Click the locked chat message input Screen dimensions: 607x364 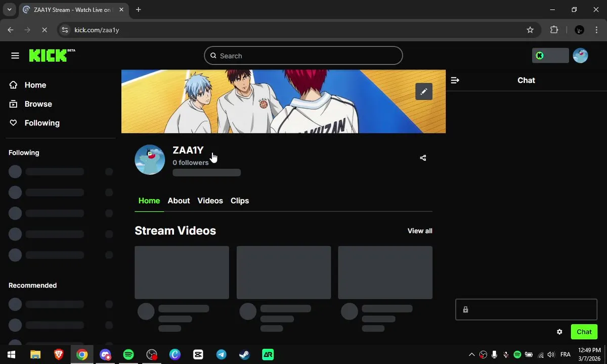click(x=526, y=309)
